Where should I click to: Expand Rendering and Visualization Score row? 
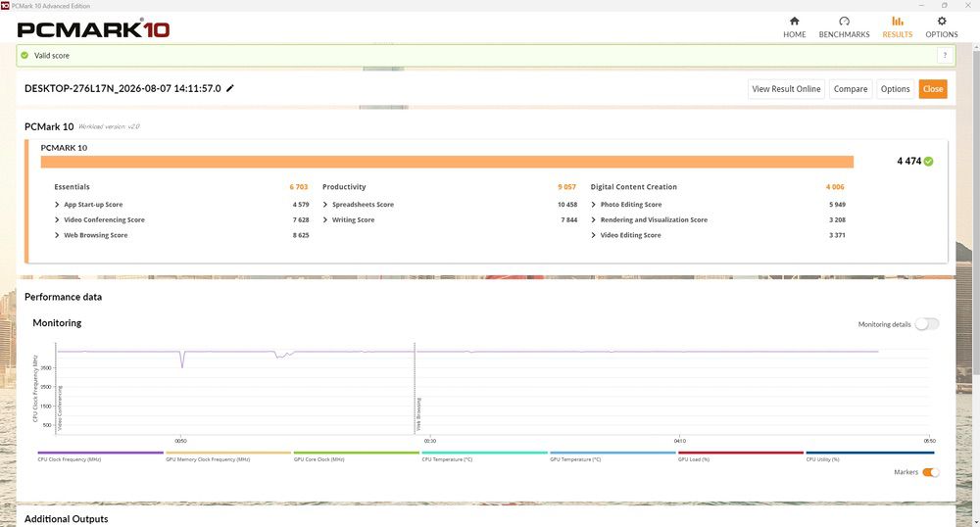[x=650, y=219]
